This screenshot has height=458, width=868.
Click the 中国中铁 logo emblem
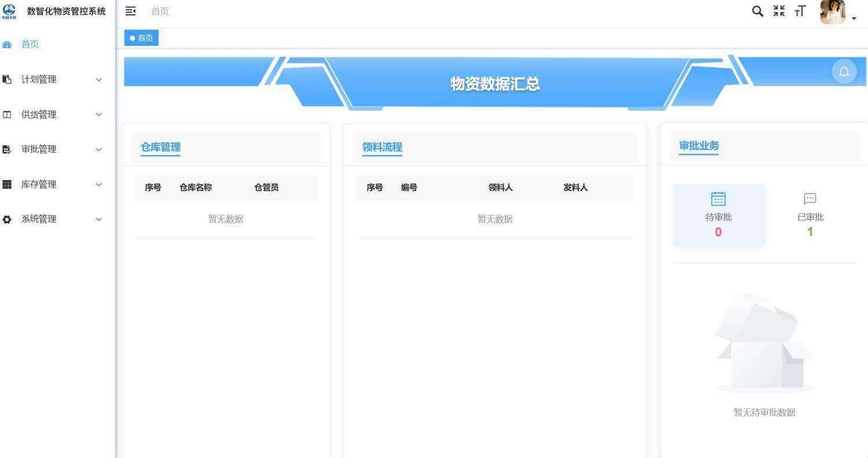(9, 10)
